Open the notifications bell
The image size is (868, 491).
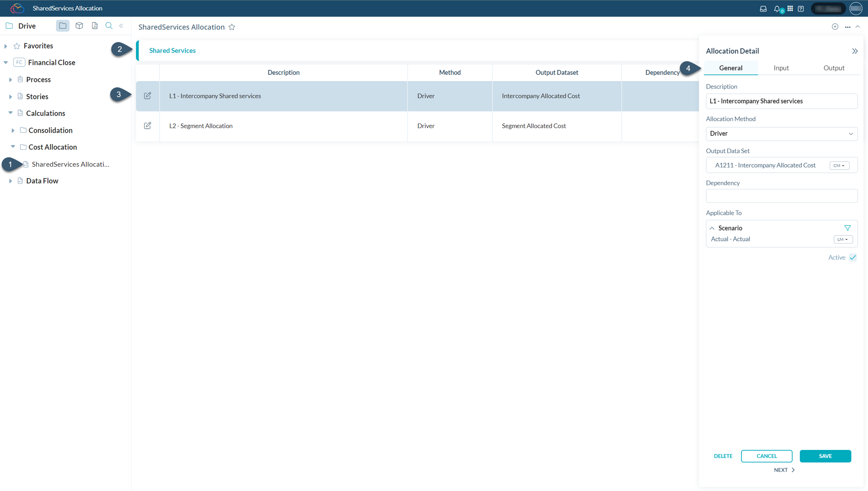(x=777, y=8)
